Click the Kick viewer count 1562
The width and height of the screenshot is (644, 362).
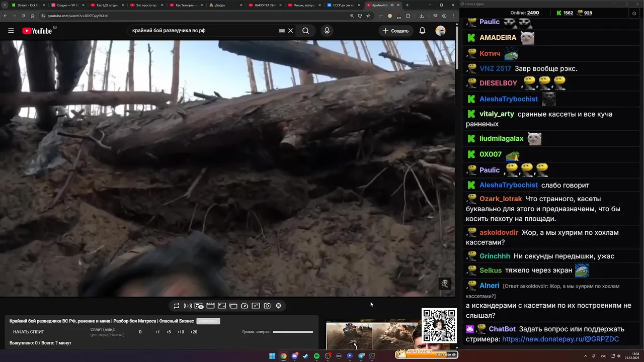(564, 13)
